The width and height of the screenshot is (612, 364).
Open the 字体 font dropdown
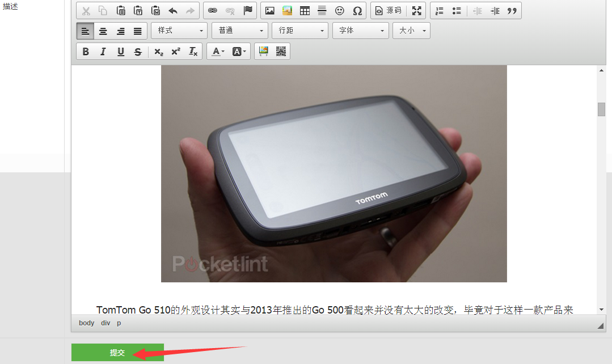coord(361,31)
